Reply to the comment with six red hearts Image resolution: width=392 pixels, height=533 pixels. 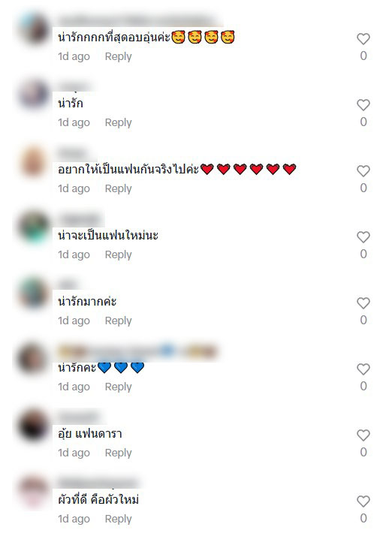(x=118, y=188)
